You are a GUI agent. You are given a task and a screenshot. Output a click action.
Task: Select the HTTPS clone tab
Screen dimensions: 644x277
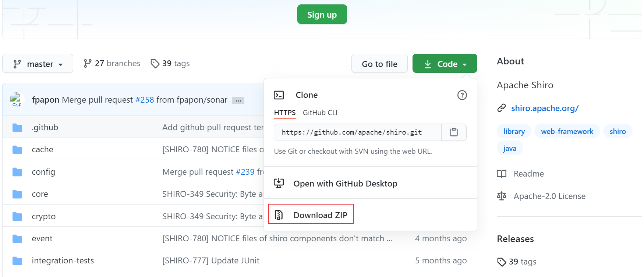click(x=285, y=113)
